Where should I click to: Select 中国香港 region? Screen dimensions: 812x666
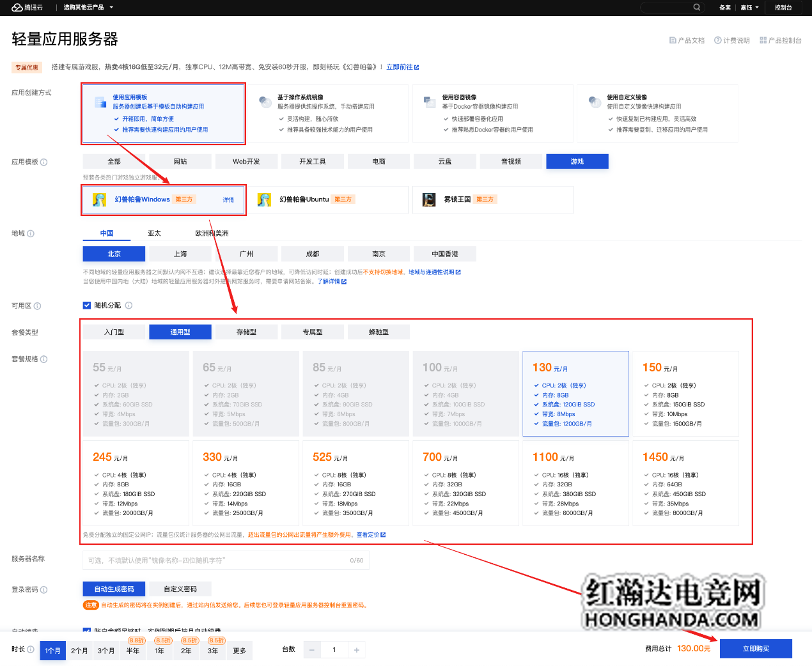point(445,254)
